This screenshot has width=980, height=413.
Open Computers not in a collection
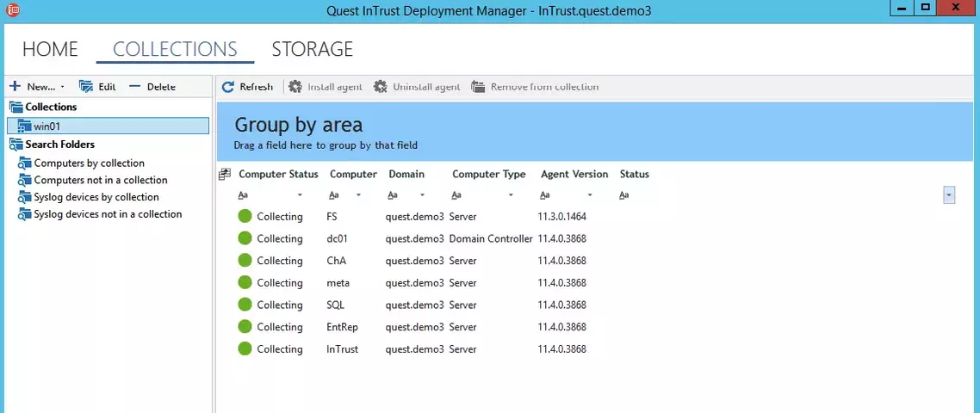(x=101, y=180)
